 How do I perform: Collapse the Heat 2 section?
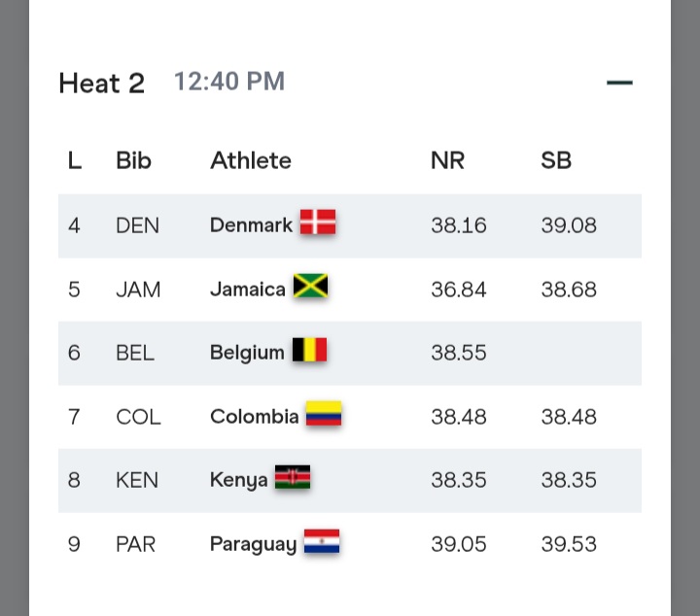point(619,83)
